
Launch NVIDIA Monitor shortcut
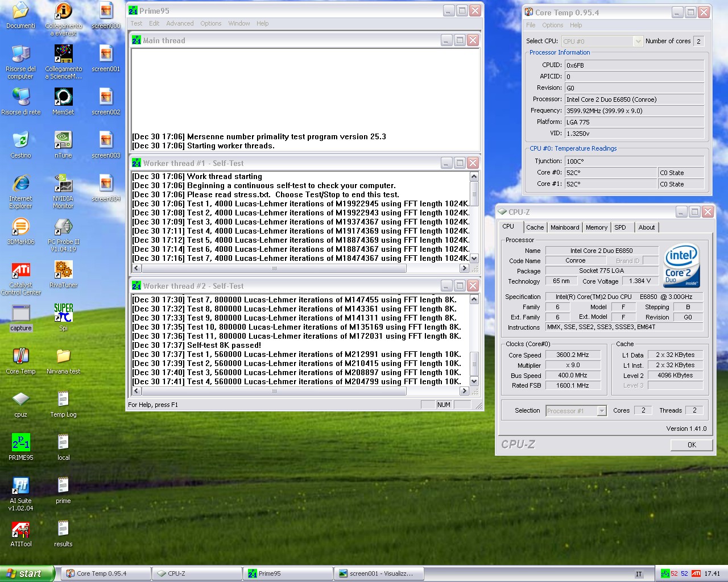coord(63,192)
